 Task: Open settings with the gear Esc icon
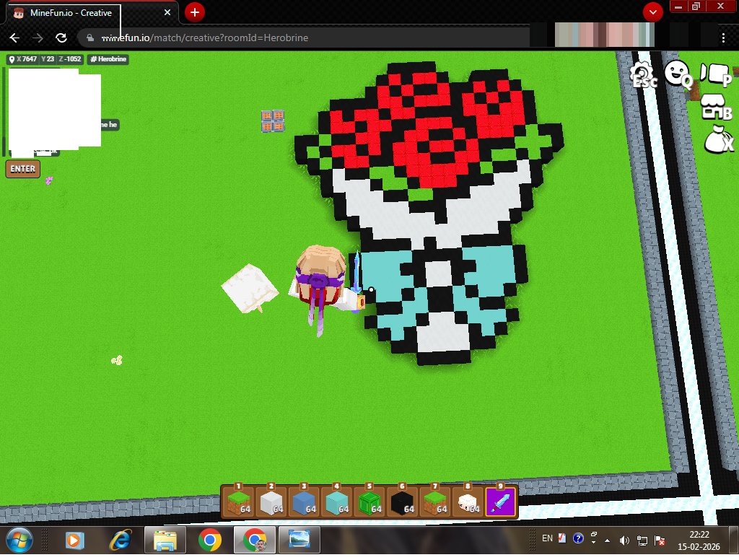642,74
